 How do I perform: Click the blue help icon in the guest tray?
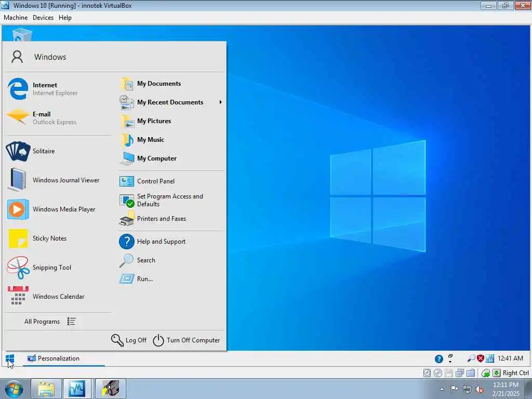pyautogui.click(x=438, y=358)
